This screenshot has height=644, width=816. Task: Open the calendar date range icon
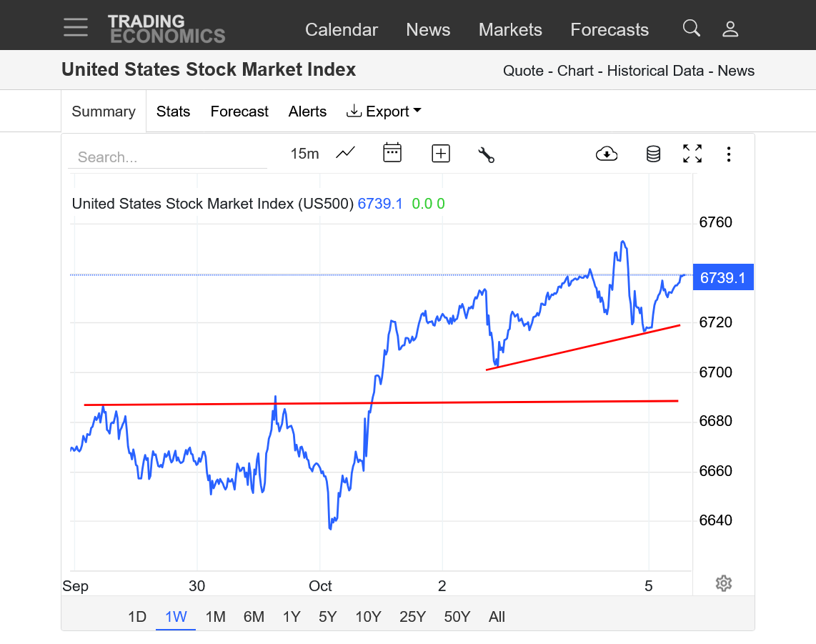click(392, 153)
